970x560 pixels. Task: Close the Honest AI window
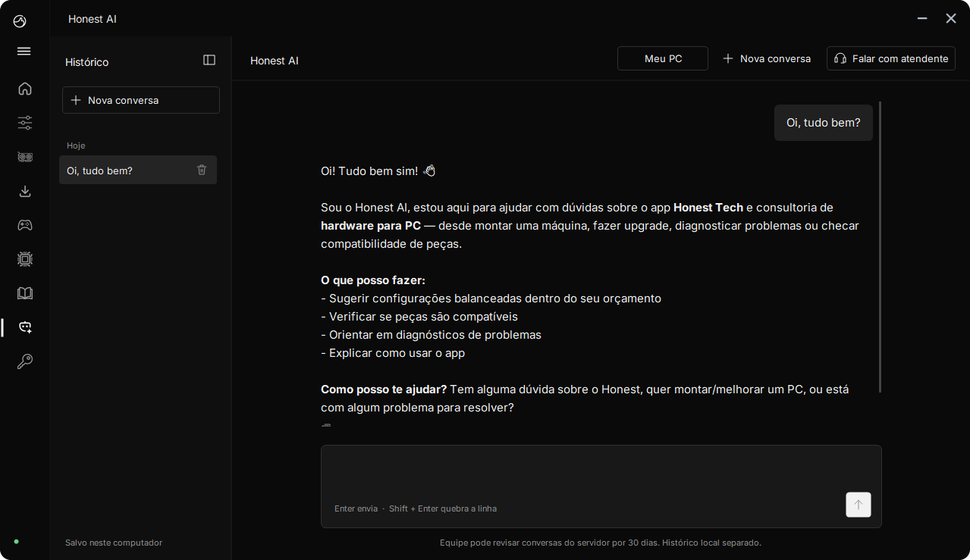coord(951,18)
